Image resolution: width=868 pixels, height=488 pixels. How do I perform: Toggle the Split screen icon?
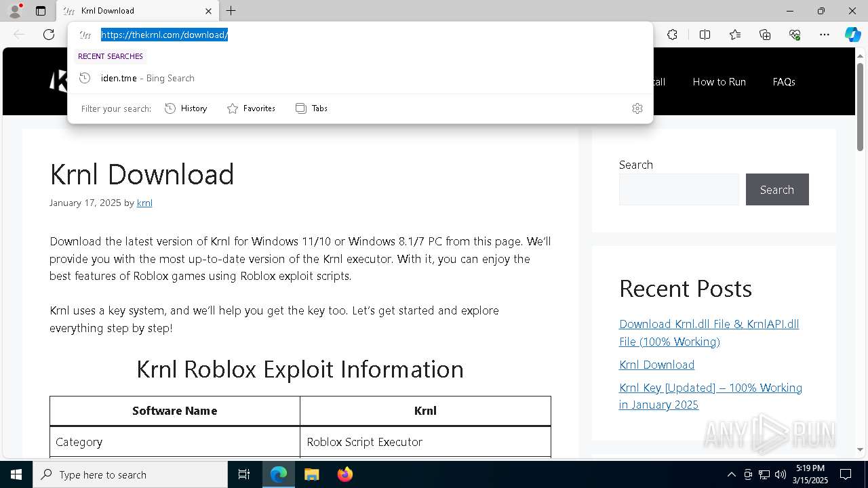[705, 35]
